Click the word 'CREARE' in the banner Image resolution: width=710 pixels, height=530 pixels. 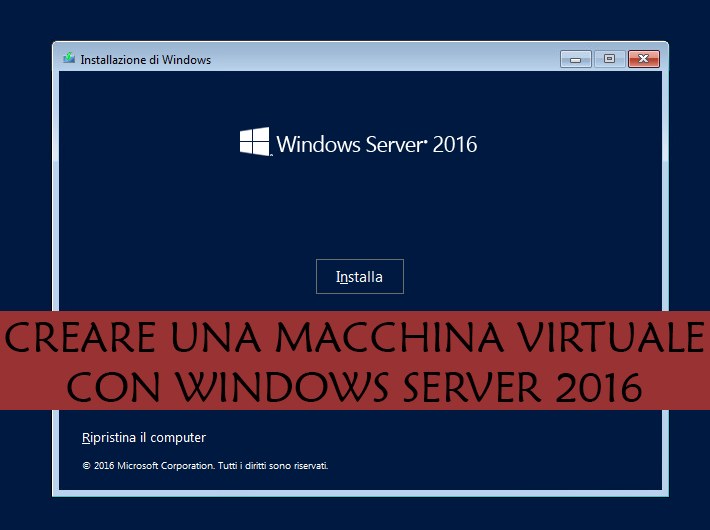[x=78, y=340]
